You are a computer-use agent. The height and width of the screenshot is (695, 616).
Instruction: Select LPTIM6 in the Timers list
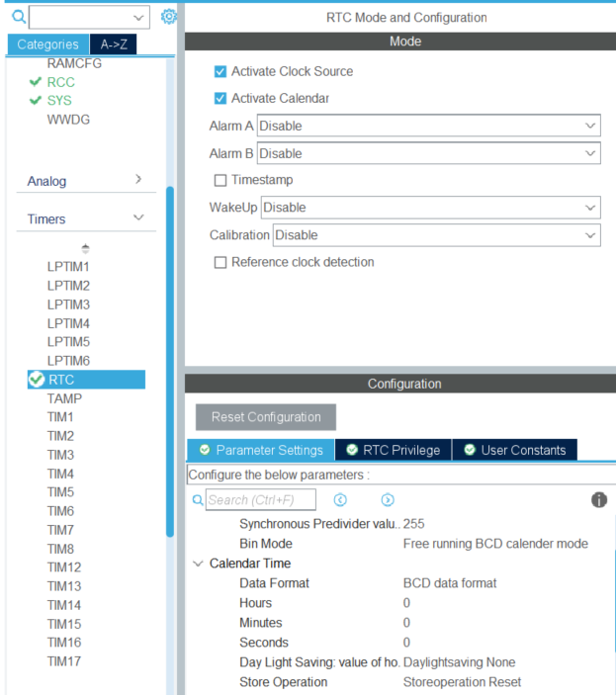pos(68,361)
